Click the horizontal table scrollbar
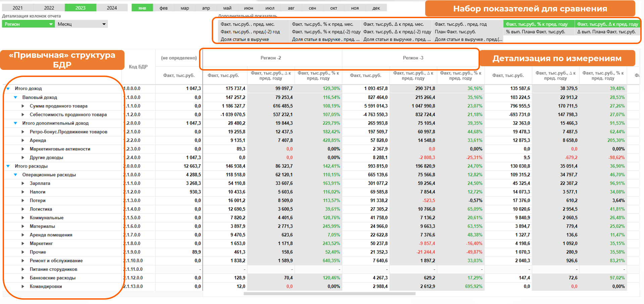644x304 pixels. coord(330,294)
